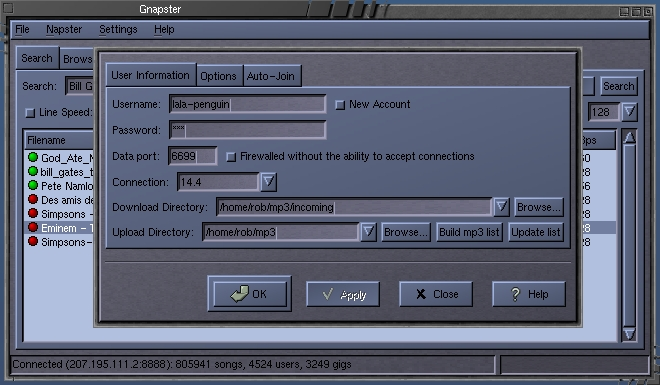Enable the New Account checkbox
This screenshot has height=385, width=660.
click(x=340, y=105)
